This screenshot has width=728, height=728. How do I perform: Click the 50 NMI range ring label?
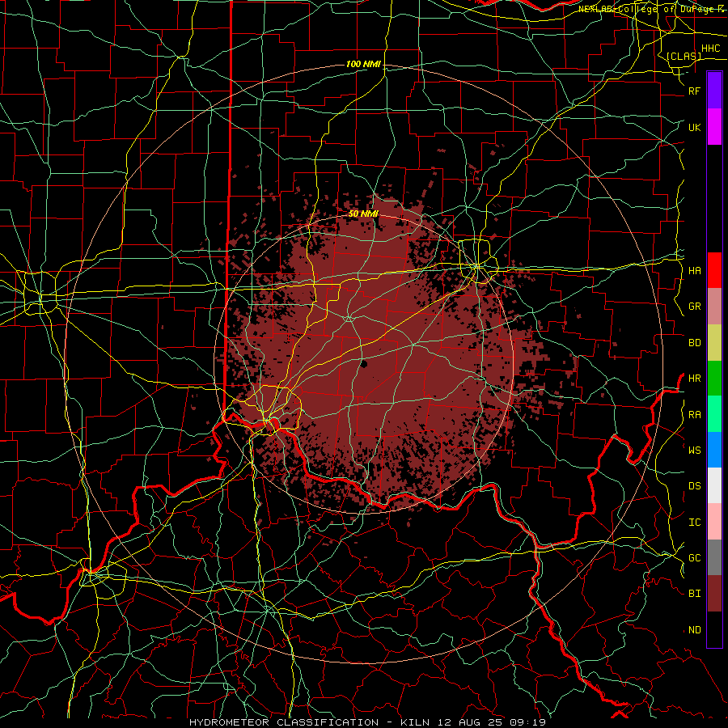(x=363, y=214)
